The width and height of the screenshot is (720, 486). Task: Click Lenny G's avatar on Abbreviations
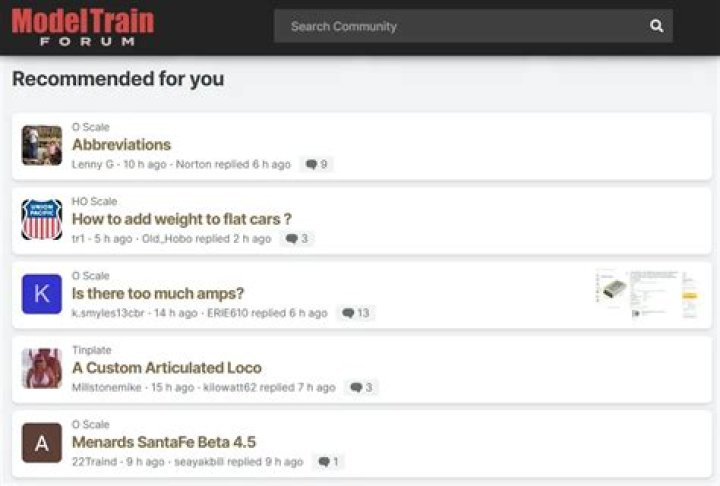(x=42, y=145)
